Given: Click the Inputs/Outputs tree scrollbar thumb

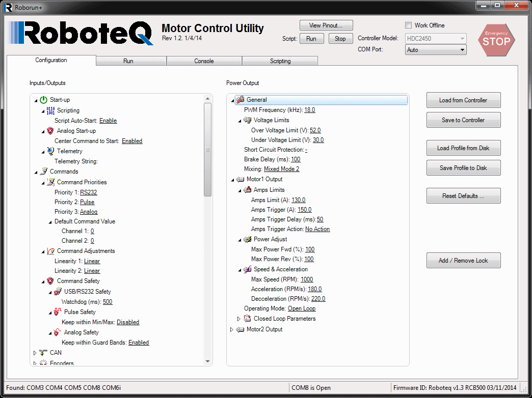Looking at the screenshot, I should [x=207, y=150].
